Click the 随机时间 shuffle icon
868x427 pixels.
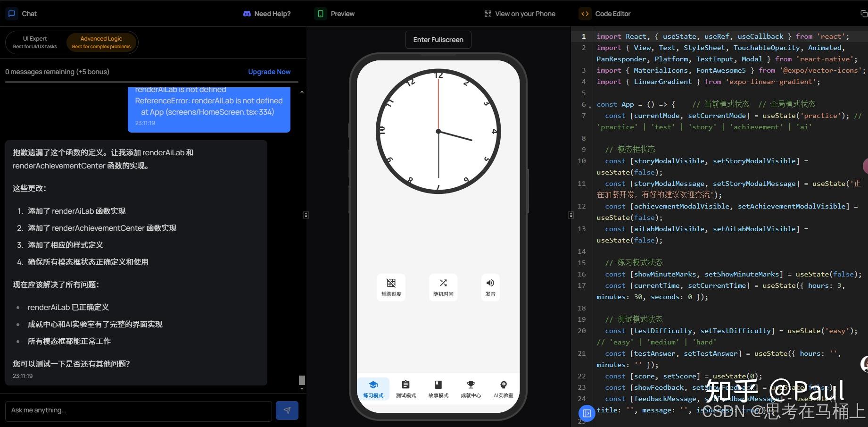(443, 283)
